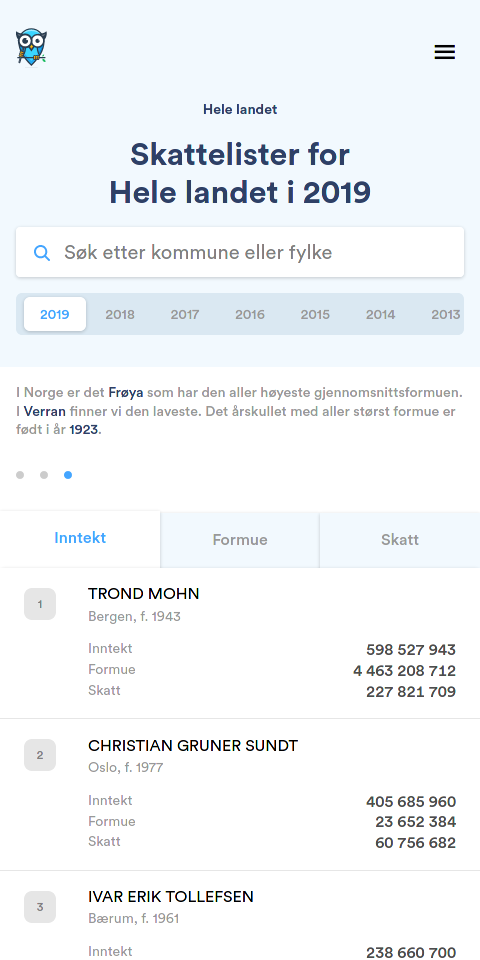
Task: Switch to year 2015
Action: [x=315, y=314]
